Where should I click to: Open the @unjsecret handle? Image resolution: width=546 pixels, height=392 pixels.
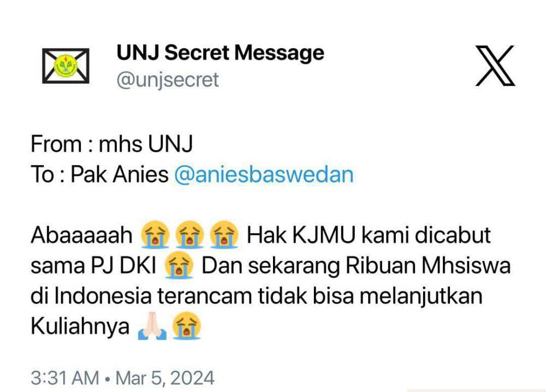click(x=168, y=80)
